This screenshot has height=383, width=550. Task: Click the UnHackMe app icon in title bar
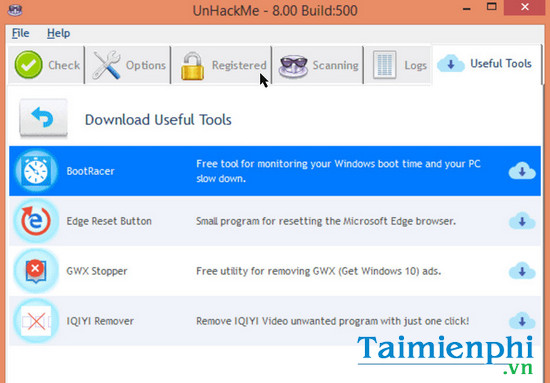click(15, 10)
